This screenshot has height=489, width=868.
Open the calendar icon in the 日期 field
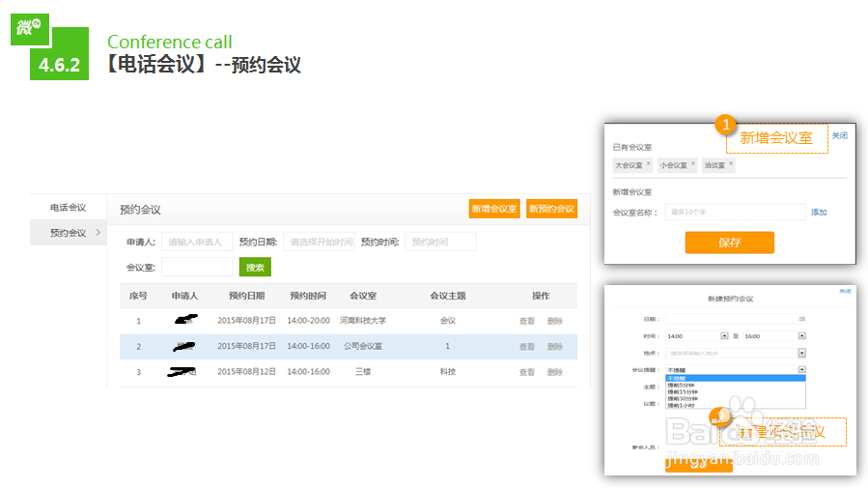[x=801, y=319]
